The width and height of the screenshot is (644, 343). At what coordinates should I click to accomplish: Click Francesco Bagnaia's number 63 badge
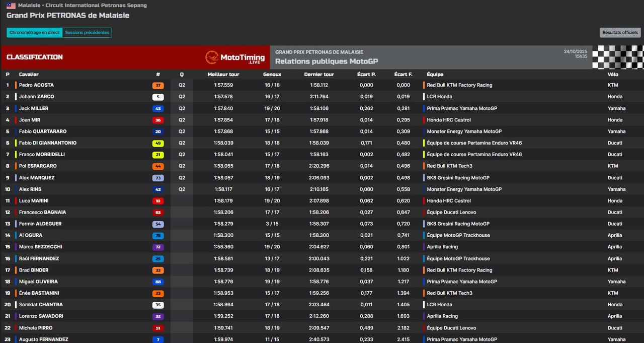tap(158, 213)
